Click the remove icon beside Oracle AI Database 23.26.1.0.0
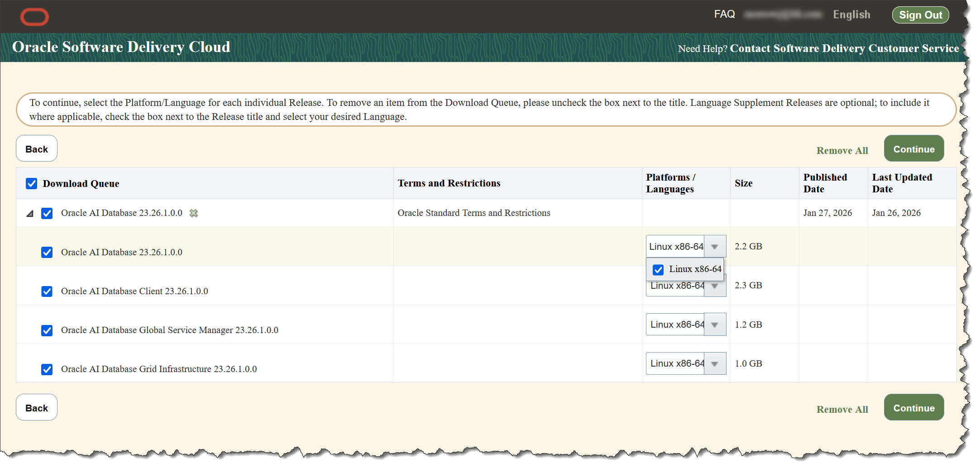This screenshot has height=468, width=980. click(x=194, y=213)
